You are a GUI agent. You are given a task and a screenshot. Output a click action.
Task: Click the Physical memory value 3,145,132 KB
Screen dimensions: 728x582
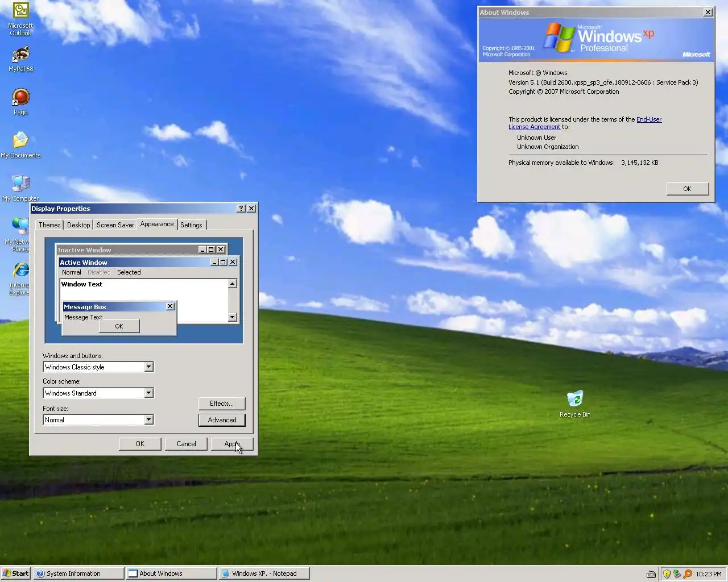pyautogui.click(x=639, y=163)
